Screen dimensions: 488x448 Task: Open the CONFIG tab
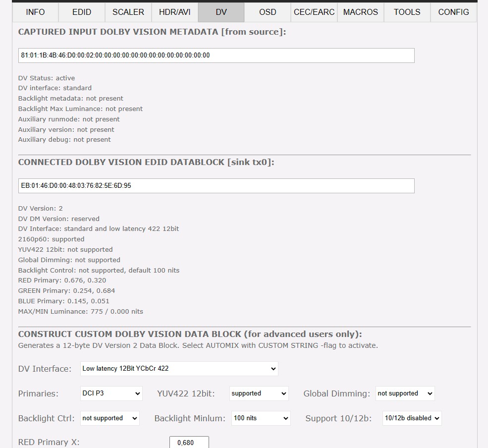click(453, 12)
